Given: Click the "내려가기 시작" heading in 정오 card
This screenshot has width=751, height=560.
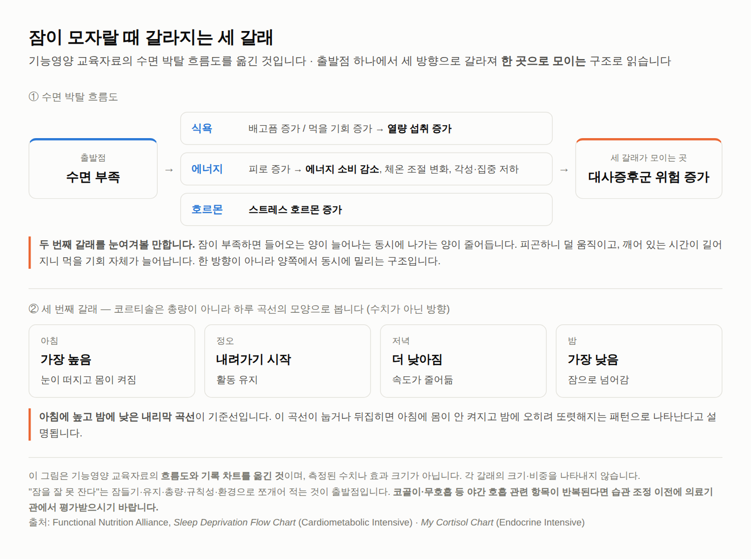Looking at the screenshot, I should tap(253, 359).
